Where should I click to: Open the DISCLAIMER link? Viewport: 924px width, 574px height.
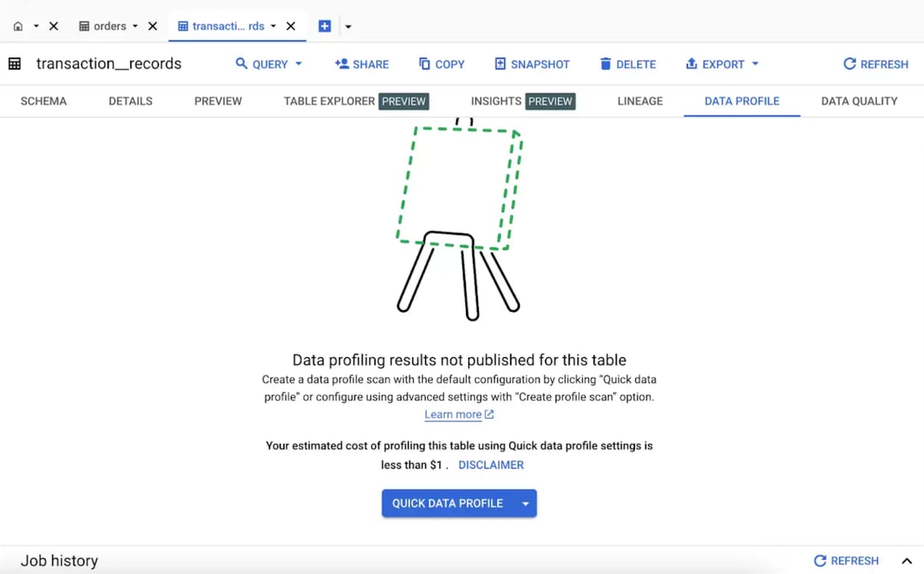(x=491, y=465)
